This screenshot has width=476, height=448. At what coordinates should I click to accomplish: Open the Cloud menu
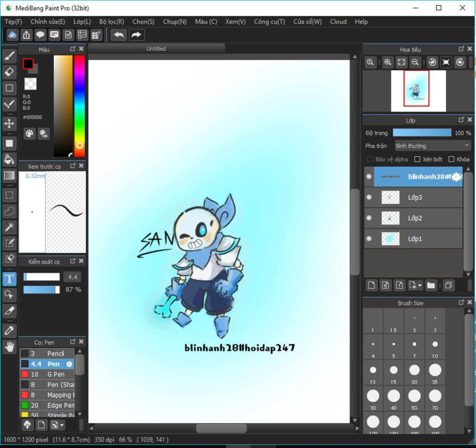[x=338, y=22]
